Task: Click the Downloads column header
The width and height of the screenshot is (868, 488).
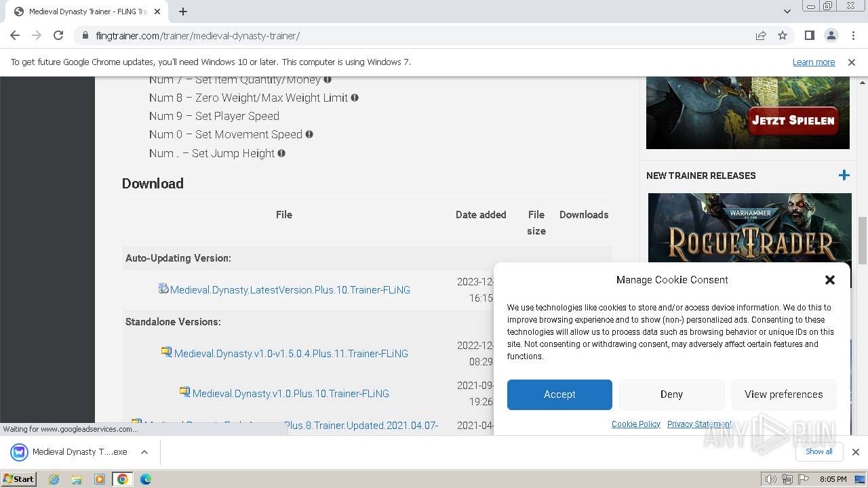Action: point(584,215)
